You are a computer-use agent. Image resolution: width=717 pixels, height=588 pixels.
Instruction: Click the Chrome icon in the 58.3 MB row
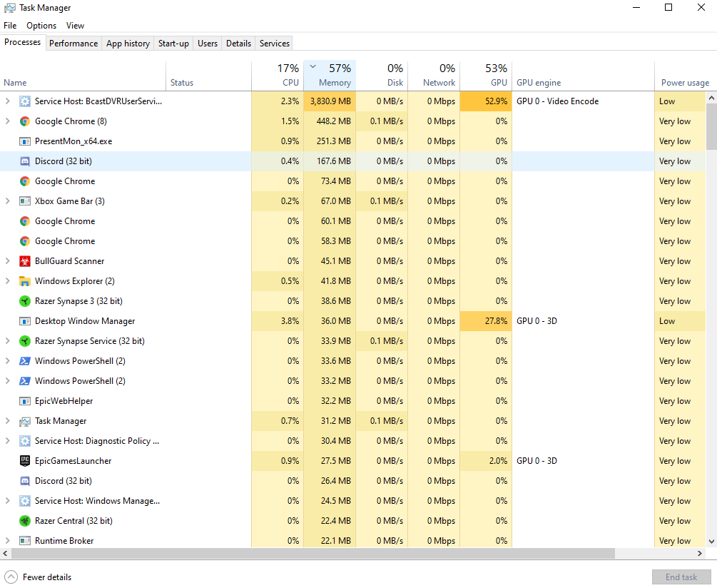[25, 241]
